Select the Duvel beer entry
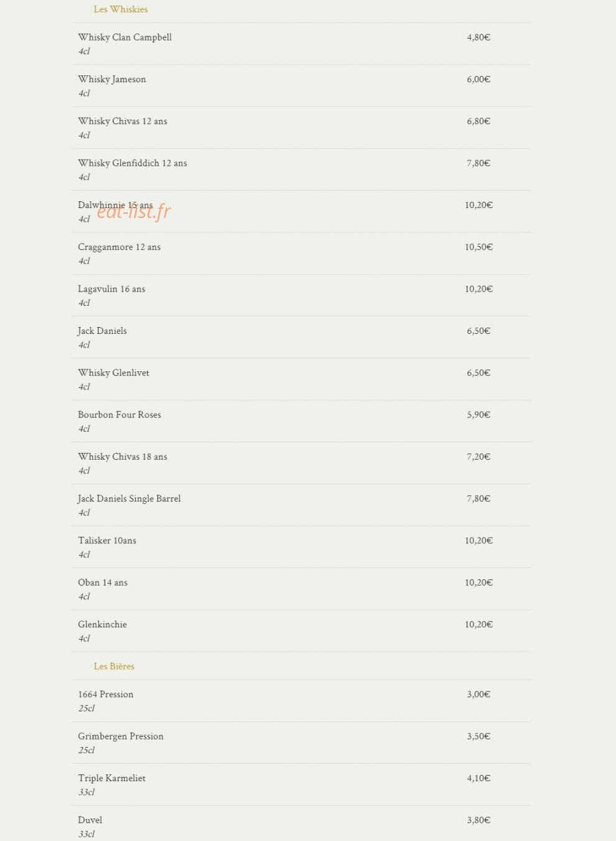 tap(301, 824)
